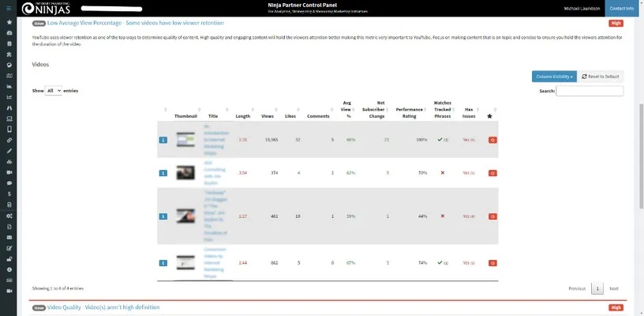Click info icon for first video row
The width and height of the screenshot is (644, 316).
pos(163,140)
